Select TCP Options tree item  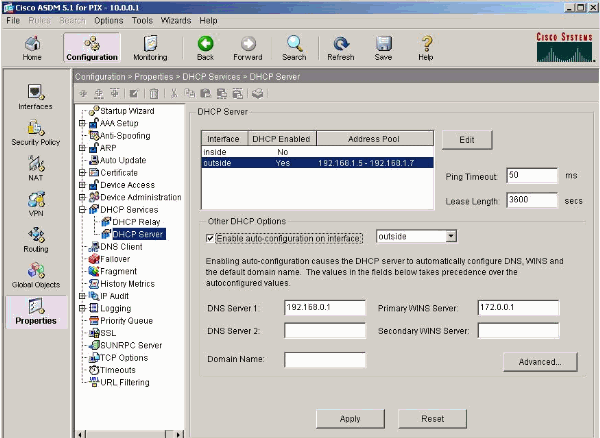tap(124, 358)
